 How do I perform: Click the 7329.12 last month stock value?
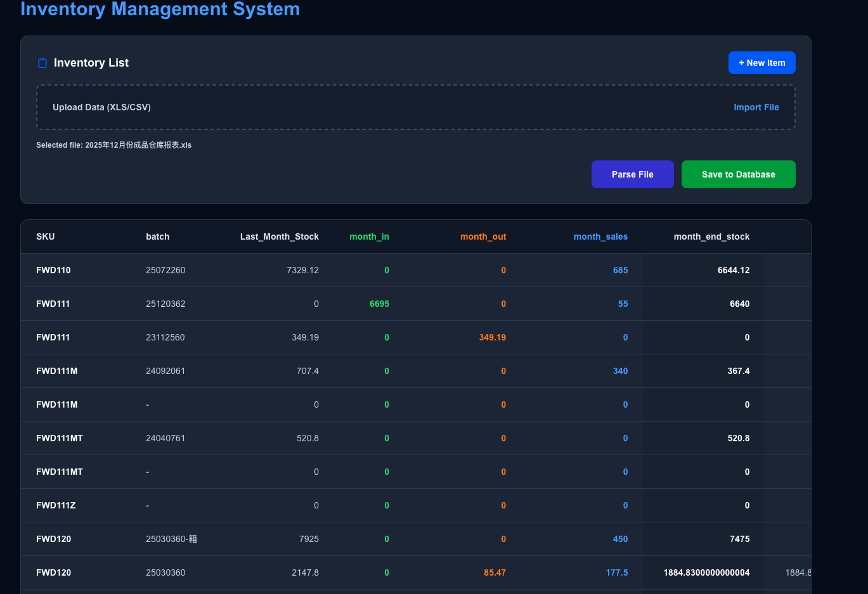(302, 270)
